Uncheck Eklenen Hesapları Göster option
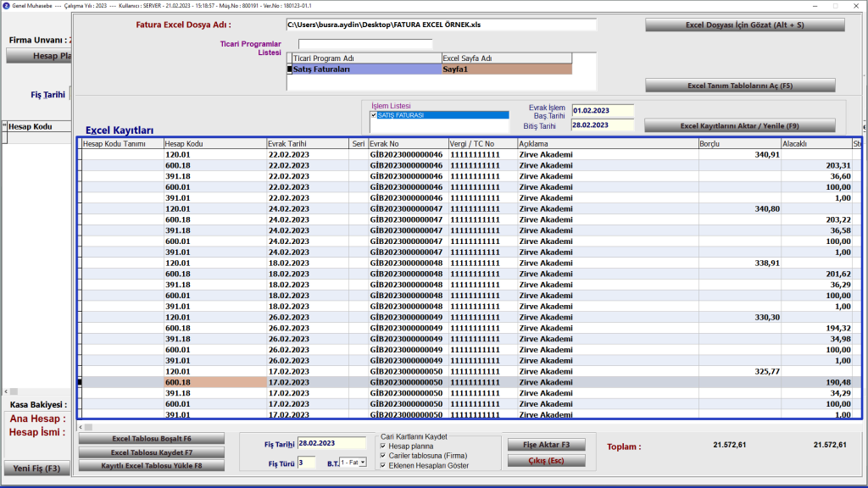Image resolution: width=868 pixels, height=488 pixels. pyautogui.click(x=384, y=465)
